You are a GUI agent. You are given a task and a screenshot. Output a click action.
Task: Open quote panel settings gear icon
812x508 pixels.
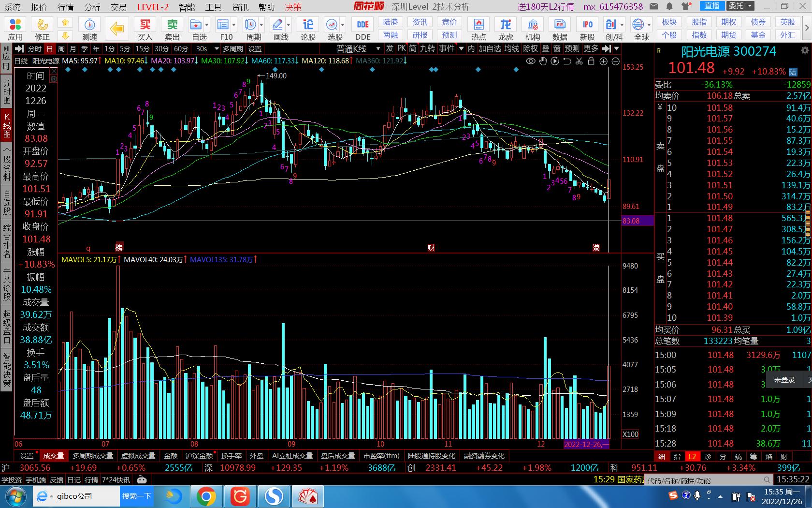tap(804, 51)
